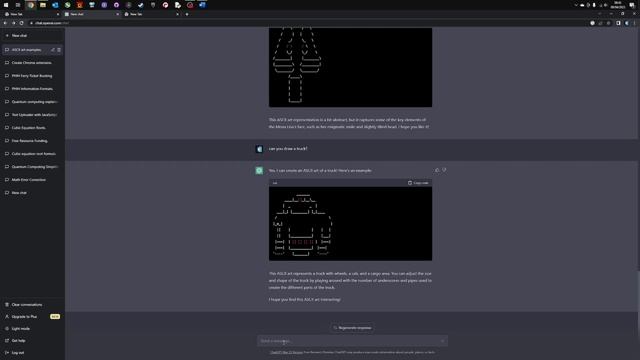Click Upgrade to Plus
Image resolution: width=640 pixels, height=360 pixels.
coord(32,317)
